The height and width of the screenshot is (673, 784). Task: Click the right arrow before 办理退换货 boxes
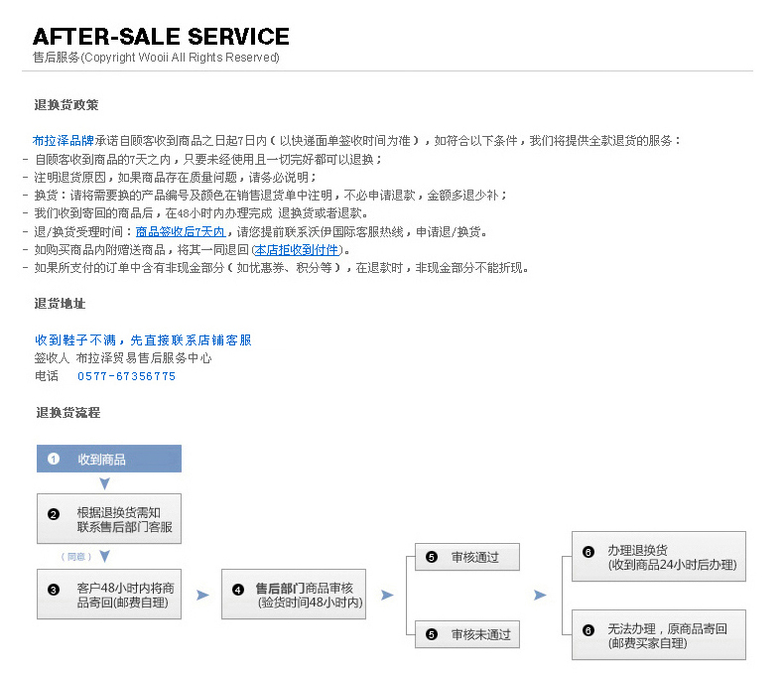coord(540,595)
